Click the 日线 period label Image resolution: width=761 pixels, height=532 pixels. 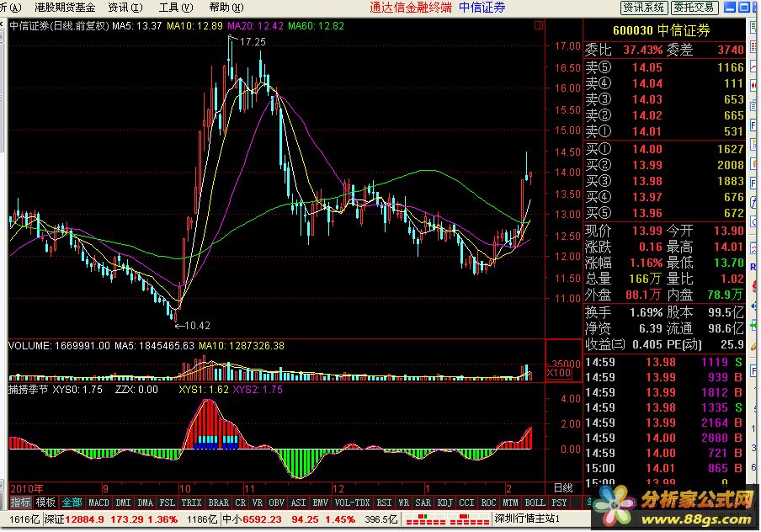tap(563, 488)
